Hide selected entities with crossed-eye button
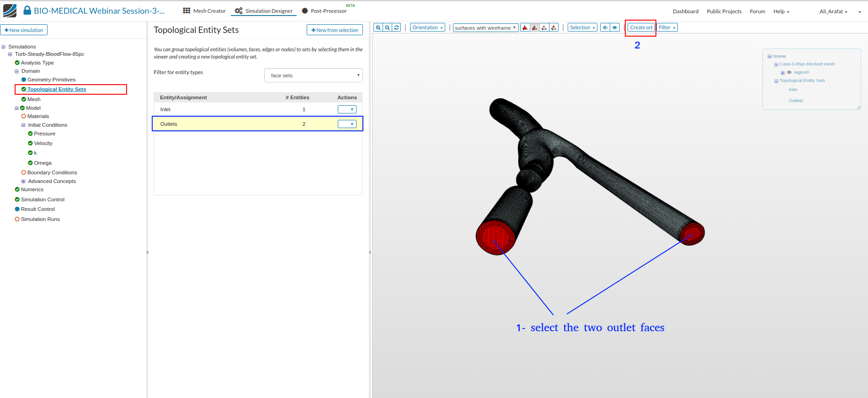This screenshot has width=868, height=398. point(605,27)
